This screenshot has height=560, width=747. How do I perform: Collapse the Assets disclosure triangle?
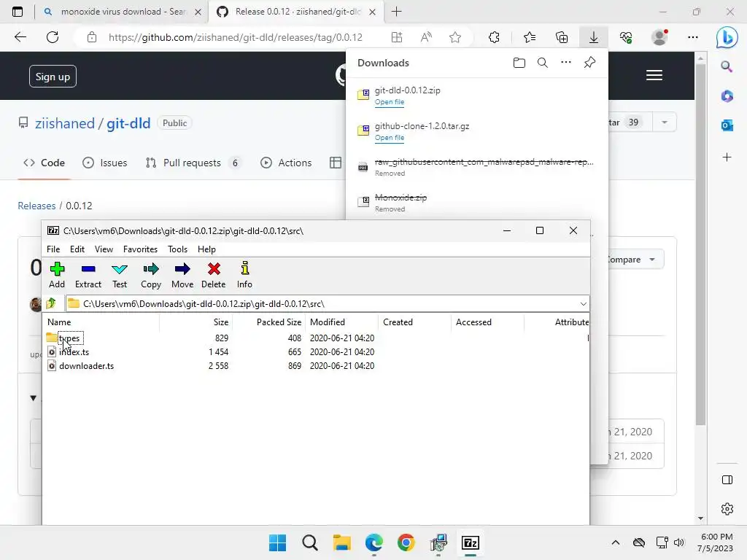point(34,398)
